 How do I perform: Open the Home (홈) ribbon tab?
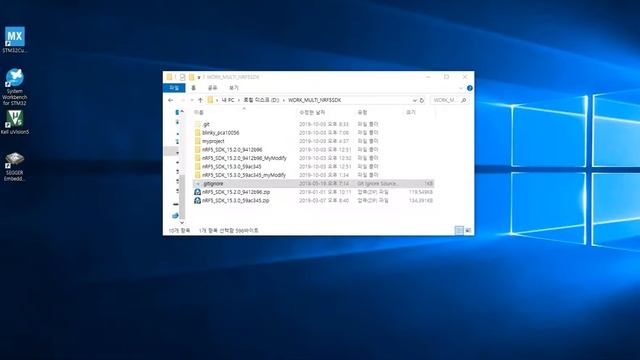click(x=193, y=88)
